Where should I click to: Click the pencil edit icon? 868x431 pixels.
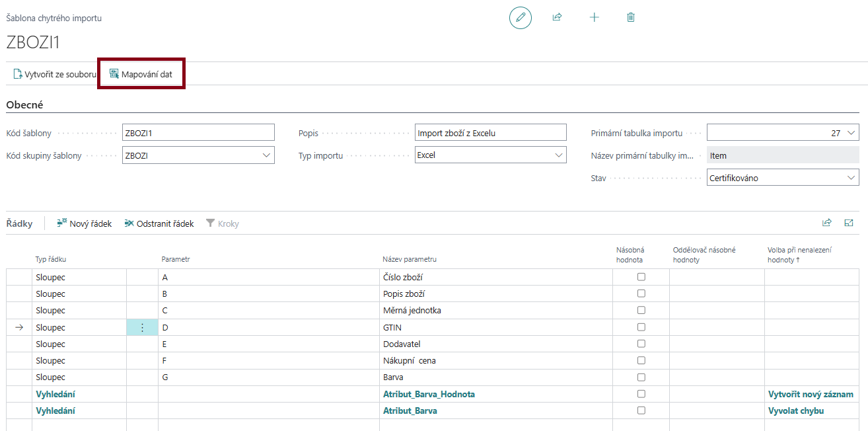(520, 18)
